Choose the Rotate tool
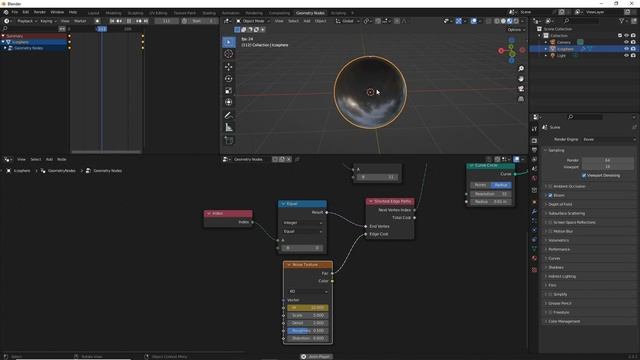Screen dimensions: 640x360 [x=229, y=78]
